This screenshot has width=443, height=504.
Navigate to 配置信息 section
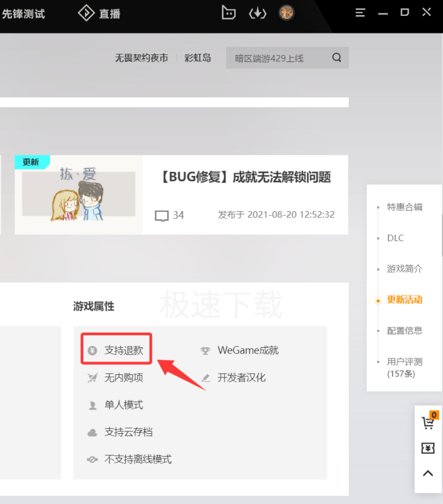tap(404, 331)
